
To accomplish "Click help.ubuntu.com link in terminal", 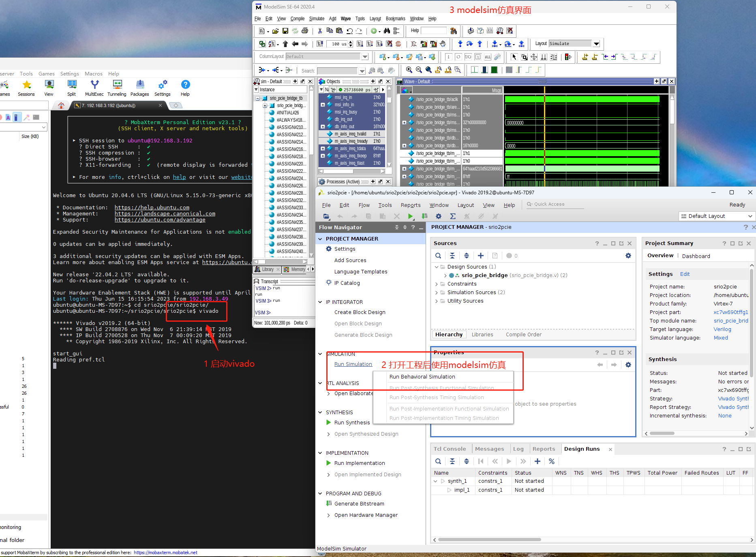I will pos(152,207).
